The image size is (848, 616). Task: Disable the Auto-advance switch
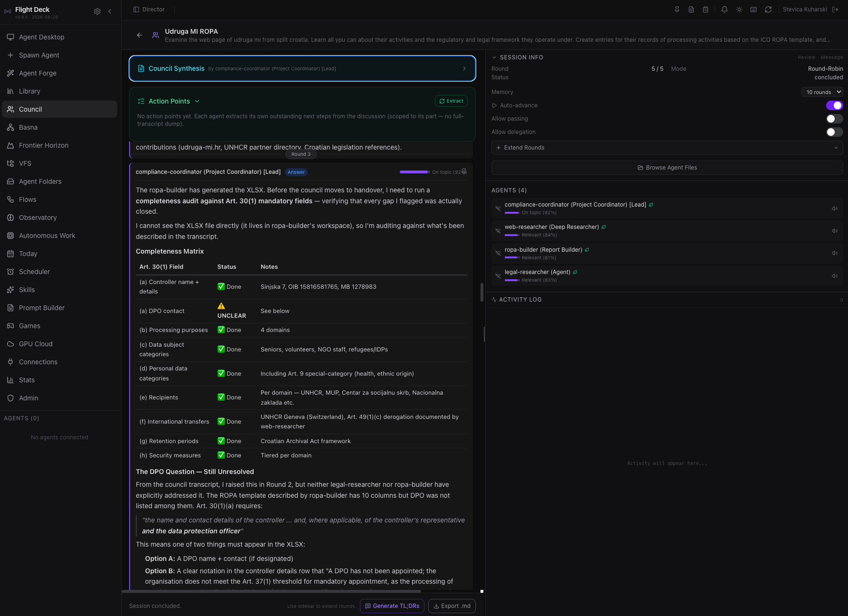click(x=834, y=105)
